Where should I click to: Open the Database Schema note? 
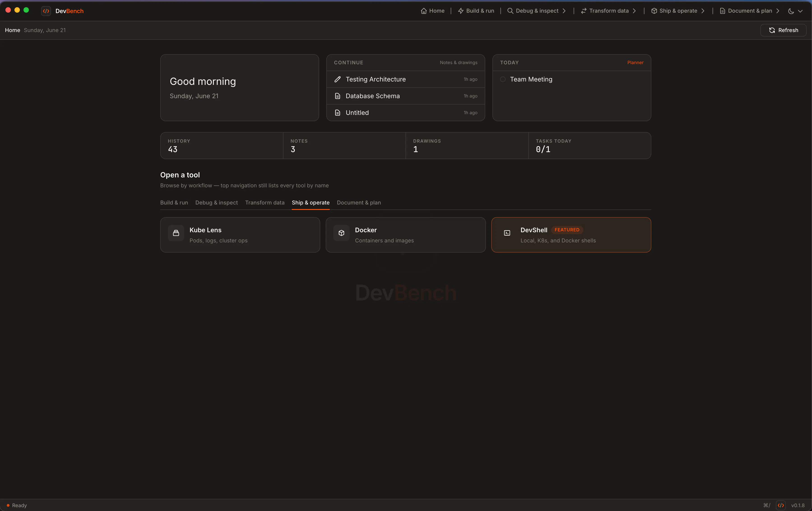(x=406, y=96)
